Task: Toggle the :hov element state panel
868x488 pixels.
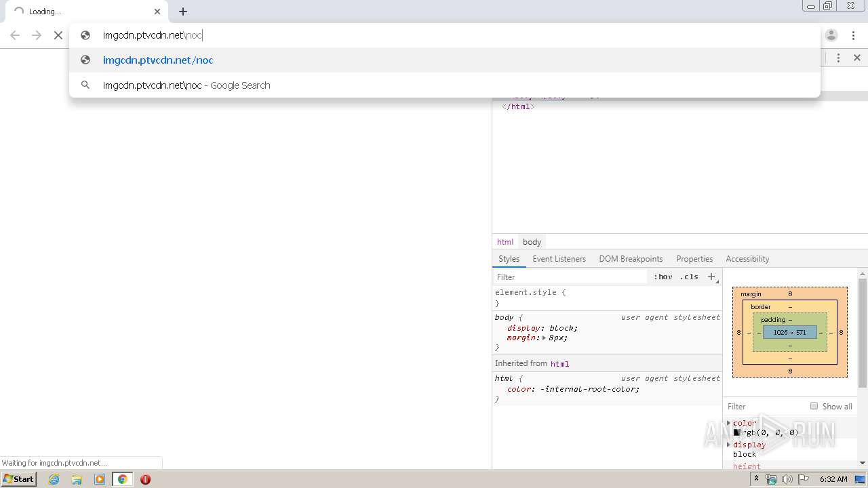Action: click(x=663, y=277)
